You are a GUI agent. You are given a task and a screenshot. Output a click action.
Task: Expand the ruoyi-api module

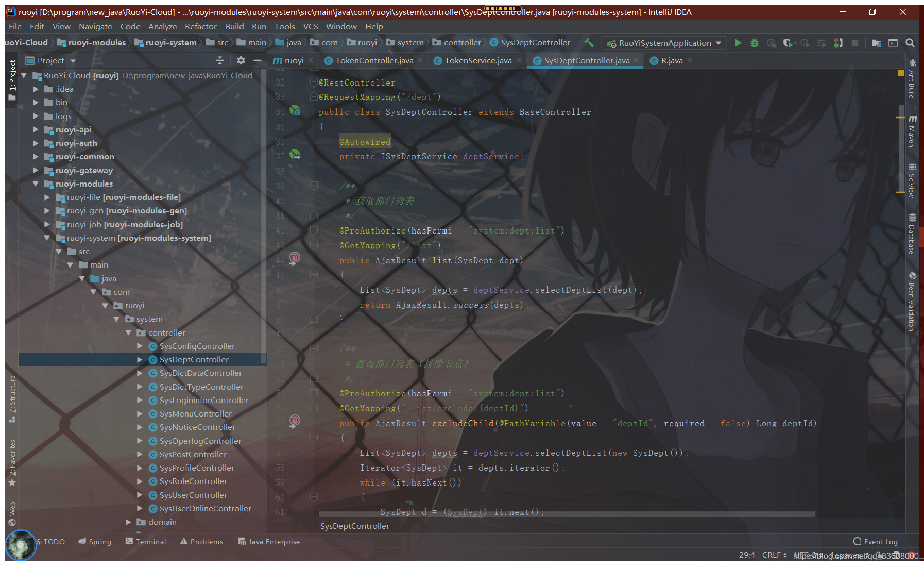point(36,129)
